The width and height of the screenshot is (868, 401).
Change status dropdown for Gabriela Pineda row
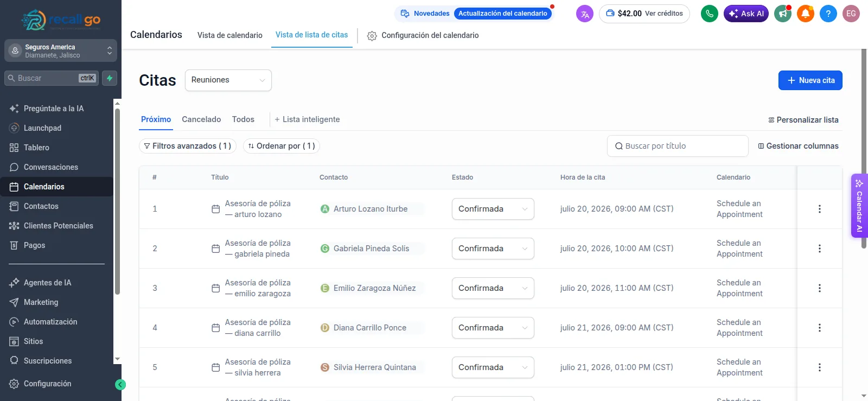tap(493, 249)
